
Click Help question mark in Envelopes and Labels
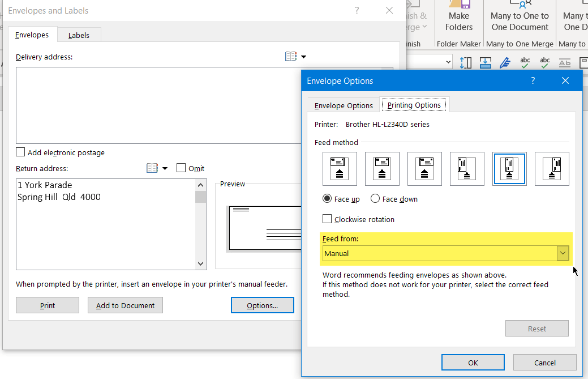[x=357, y=11]
